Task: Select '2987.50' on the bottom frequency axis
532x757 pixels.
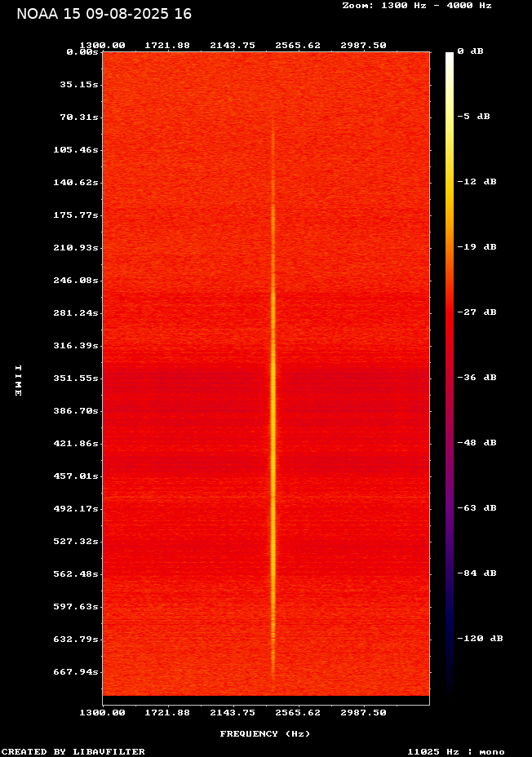Action: click(363, 713)
